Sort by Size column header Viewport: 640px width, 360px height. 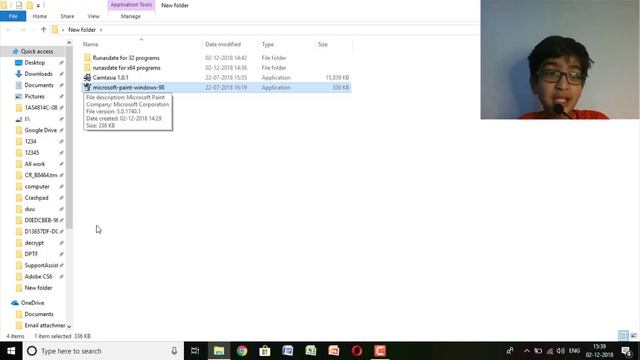pyautogui.click(x=323, y=44)
